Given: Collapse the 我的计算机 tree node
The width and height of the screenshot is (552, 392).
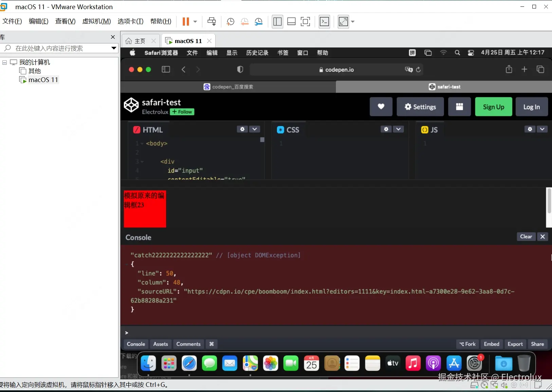Looking at the screenshot, I should (4, 62).
